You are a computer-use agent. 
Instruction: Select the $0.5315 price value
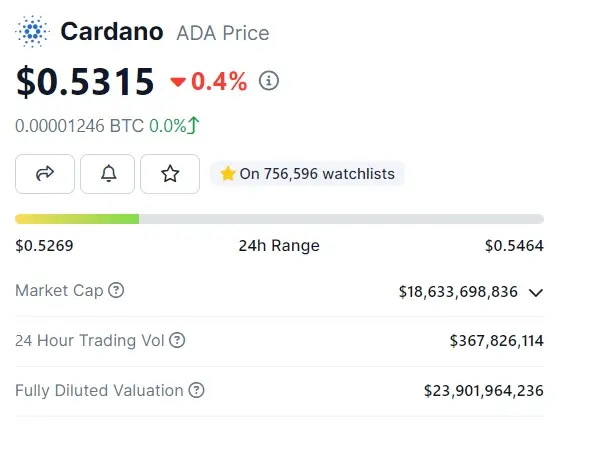coord(85,81)
